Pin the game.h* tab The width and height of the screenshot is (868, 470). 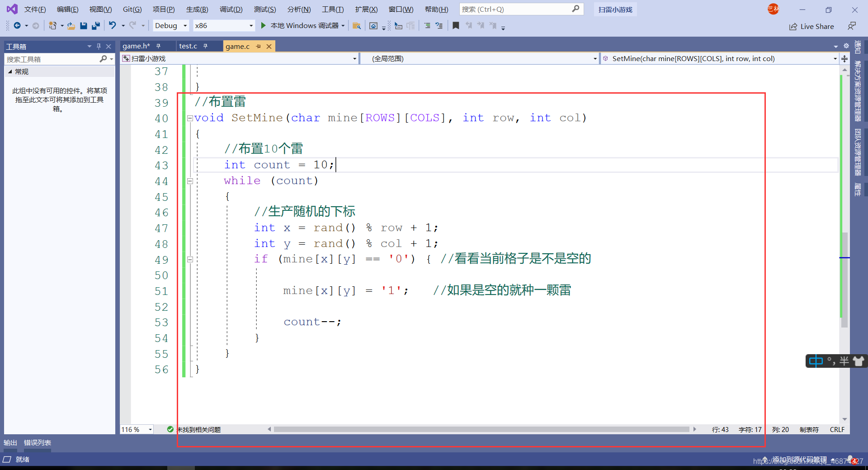pyautogui.click(x=158, y=46)
